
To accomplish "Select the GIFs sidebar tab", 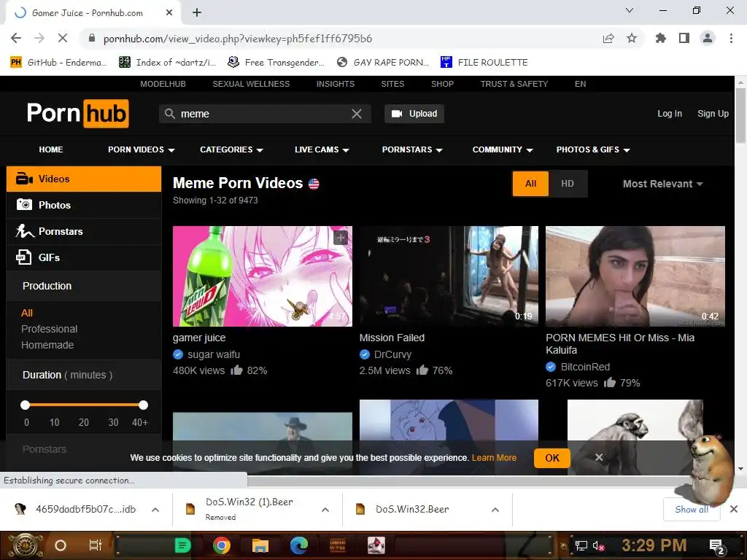I will tap(84, 257).
